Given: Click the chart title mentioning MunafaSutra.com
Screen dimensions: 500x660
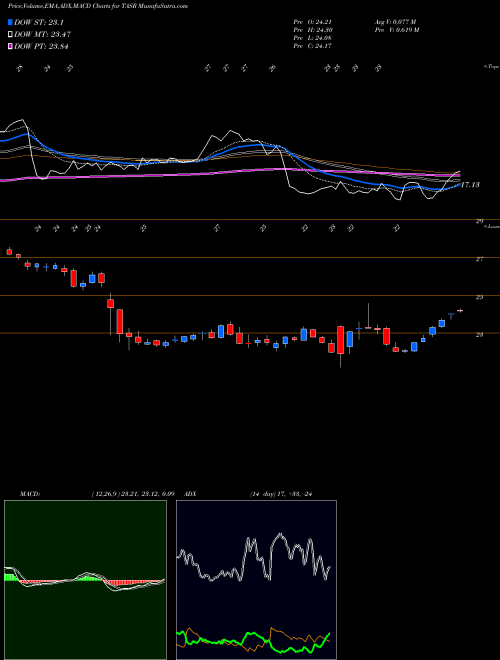Looking at the screenshot, I should click(98, 6).
